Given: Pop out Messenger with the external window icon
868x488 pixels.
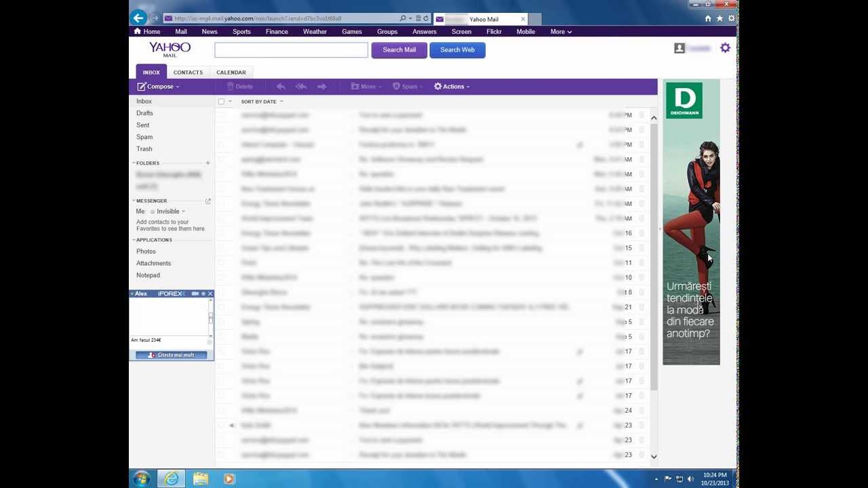Looking at the screenshot, I should click(208, 201).
